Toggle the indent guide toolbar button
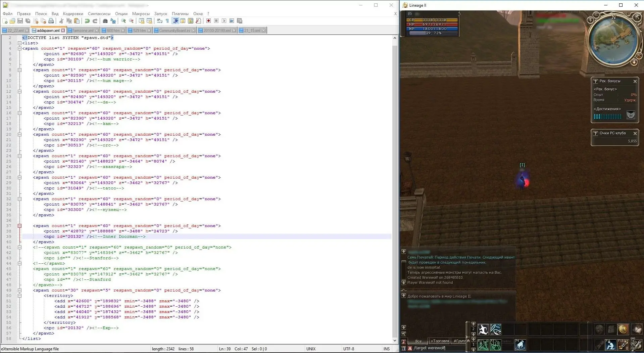The image size is (644, 353). click(175, 21)
